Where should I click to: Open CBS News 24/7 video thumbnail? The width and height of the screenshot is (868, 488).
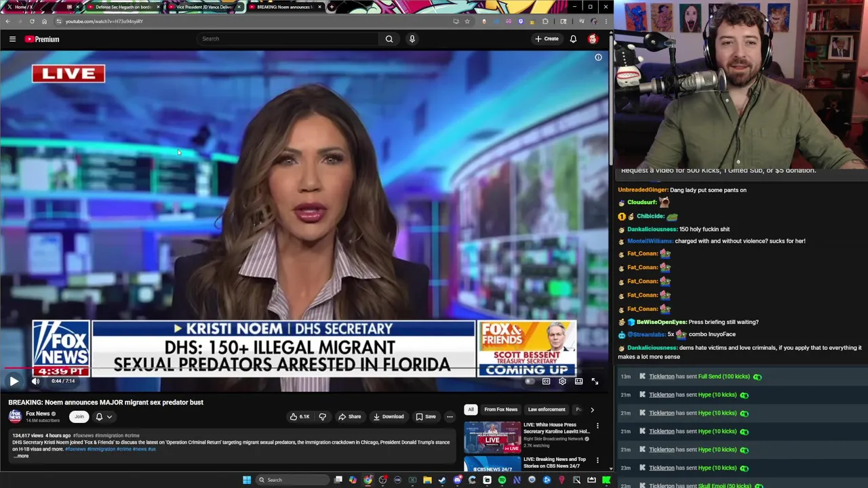click(492, 464)
